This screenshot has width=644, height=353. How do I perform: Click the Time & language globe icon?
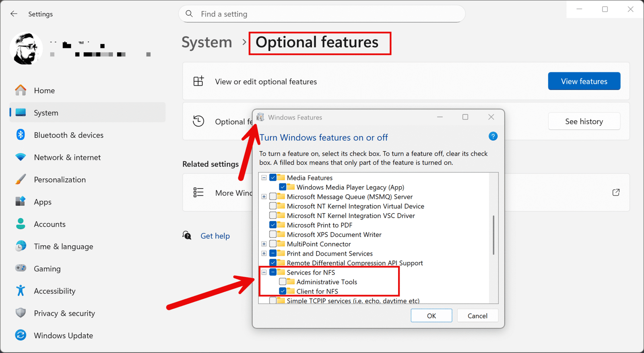(x=21, y=246)
